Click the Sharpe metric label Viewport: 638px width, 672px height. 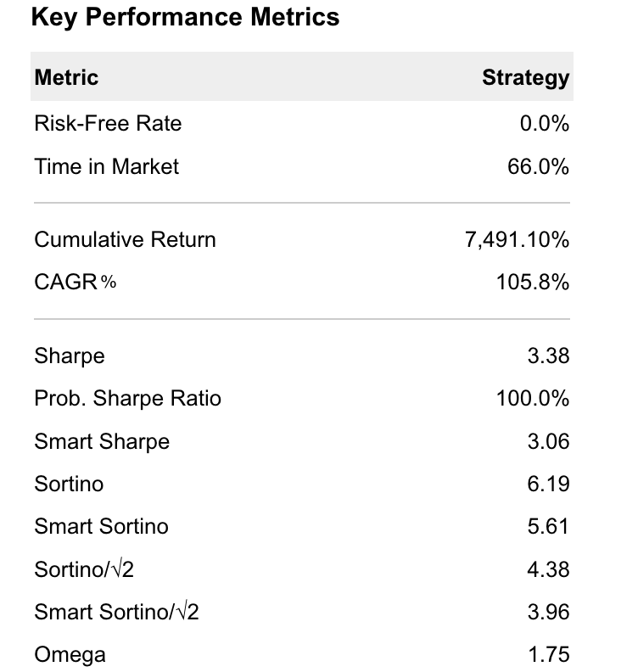point(70,356)
